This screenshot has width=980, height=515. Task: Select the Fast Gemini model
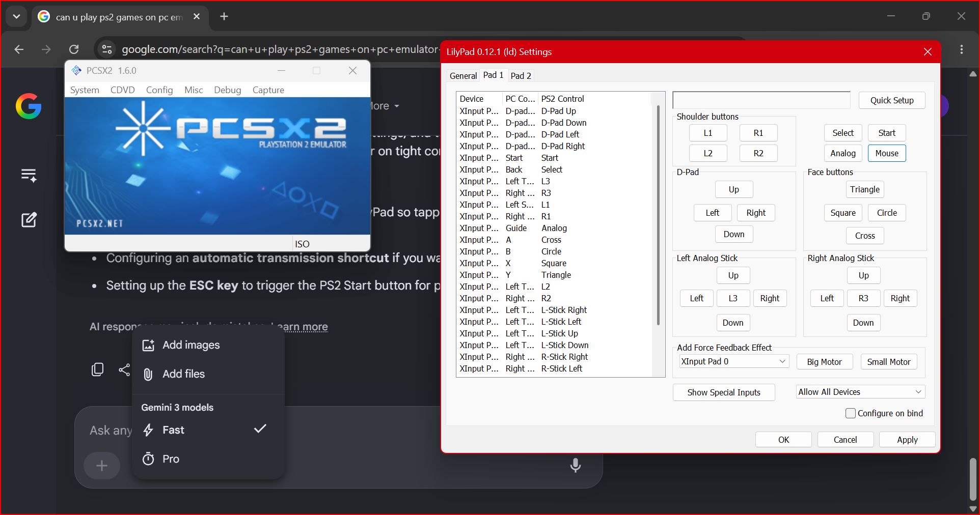(x=208, y=430)
